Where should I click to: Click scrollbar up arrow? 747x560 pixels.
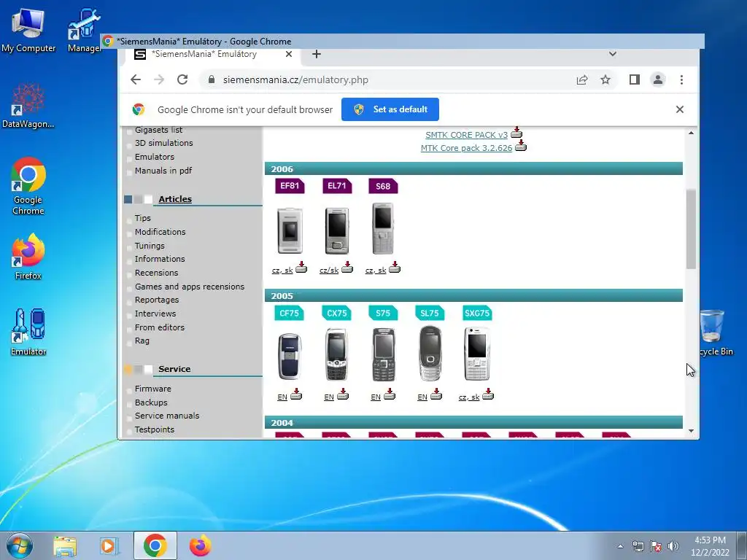(691, 133)
